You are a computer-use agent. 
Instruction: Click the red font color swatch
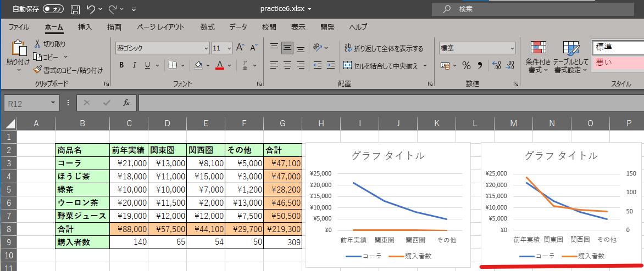[220, 65]
